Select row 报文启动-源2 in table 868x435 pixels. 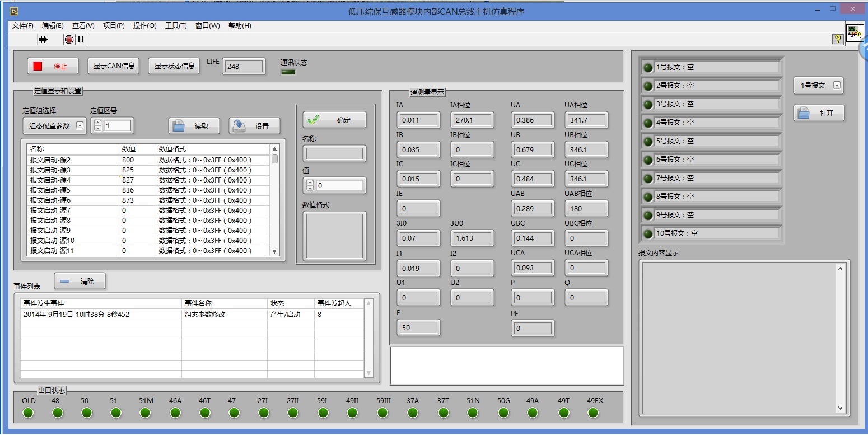(148, 160)
